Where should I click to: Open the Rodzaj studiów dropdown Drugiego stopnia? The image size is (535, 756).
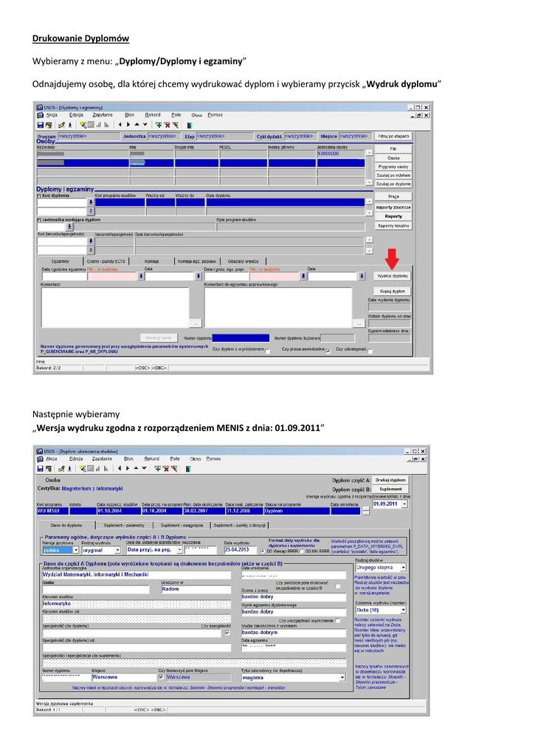point(404,567)
